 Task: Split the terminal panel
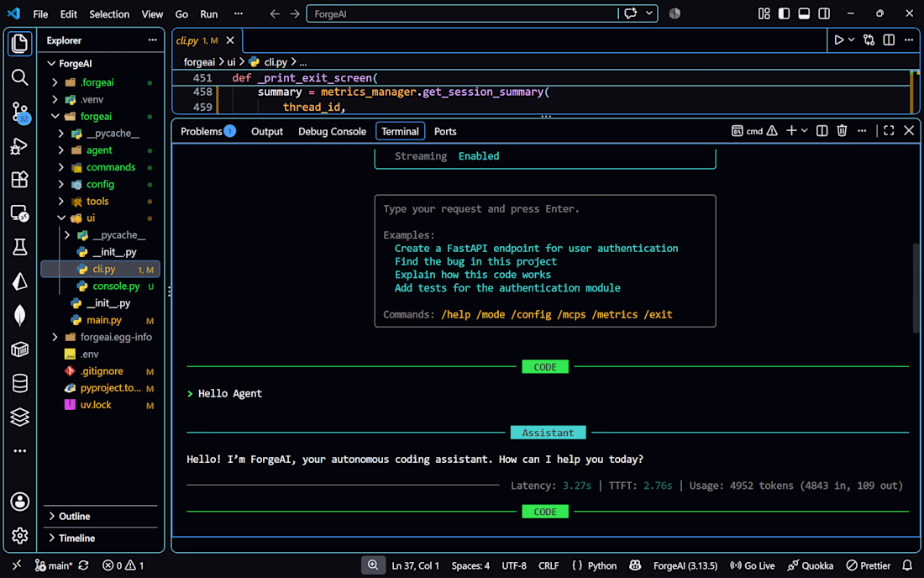point(822,131)
